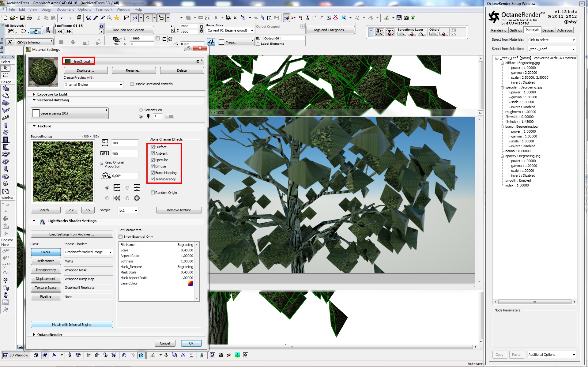Click the eyedropper pick-up parameters icon
The height and width of the screenshot is (369, 588).
click(96, 18)
